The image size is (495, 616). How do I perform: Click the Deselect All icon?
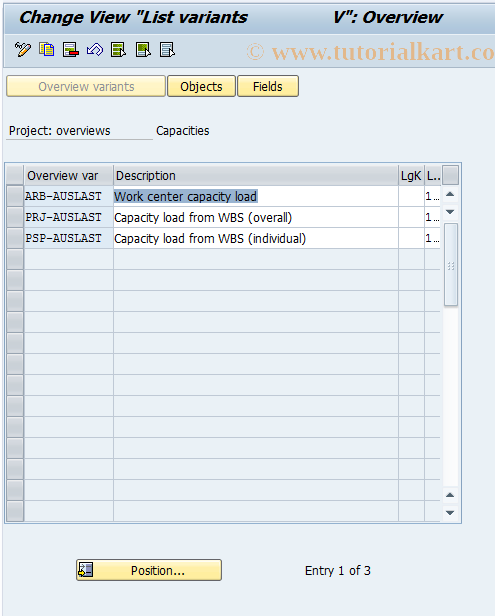[x=167, y=50]
